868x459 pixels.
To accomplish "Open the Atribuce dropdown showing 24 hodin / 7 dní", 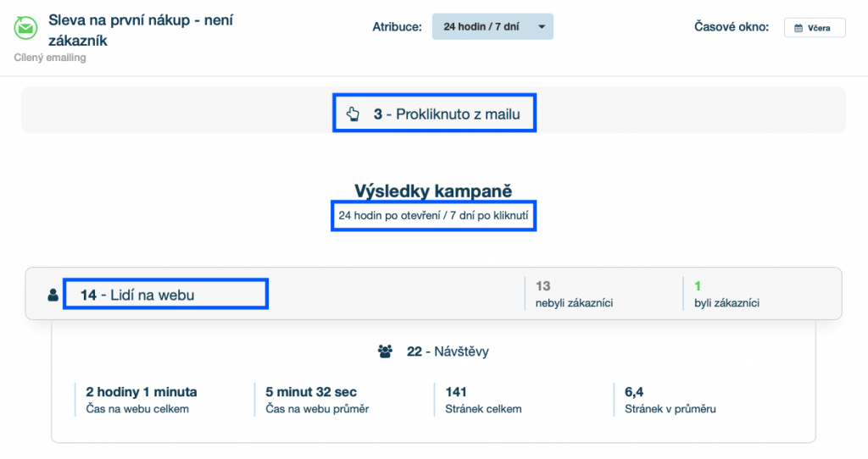I will pyautogui.click(x=492, y=27).
